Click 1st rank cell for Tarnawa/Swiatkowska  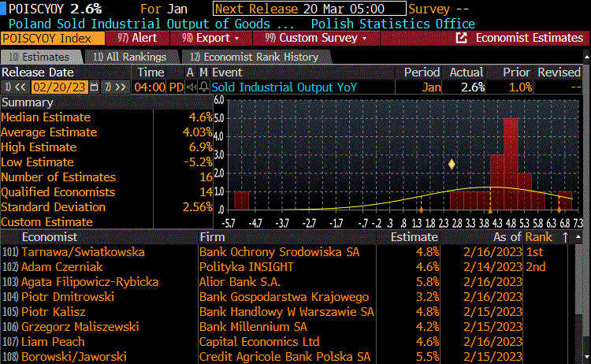click(534, 251)
